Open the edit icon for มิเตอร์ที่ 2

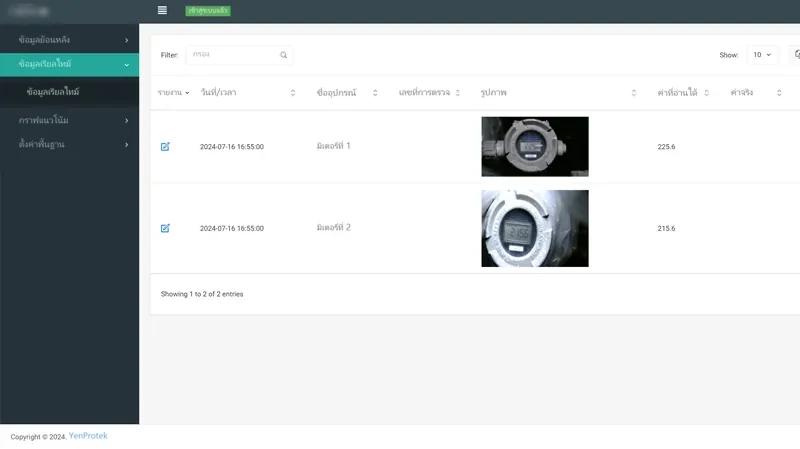click(x=165, y=228)
